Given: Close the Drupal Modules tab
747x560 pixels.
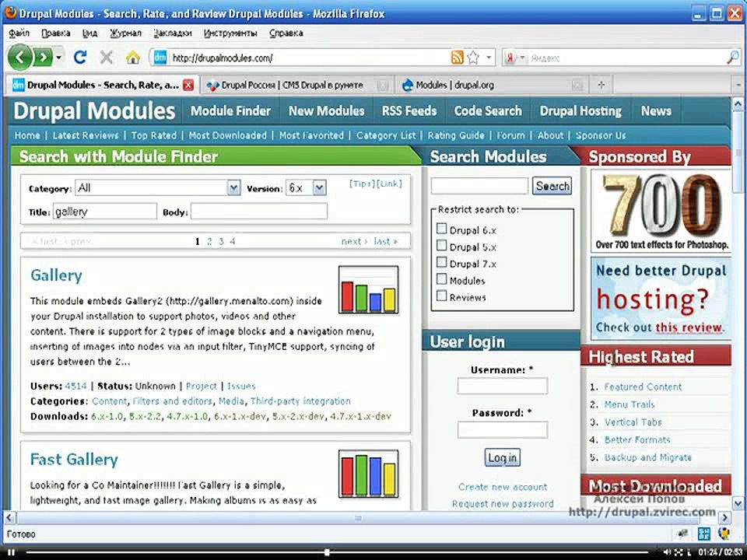Looking at the screenshot, I should [x=188, y=86].
